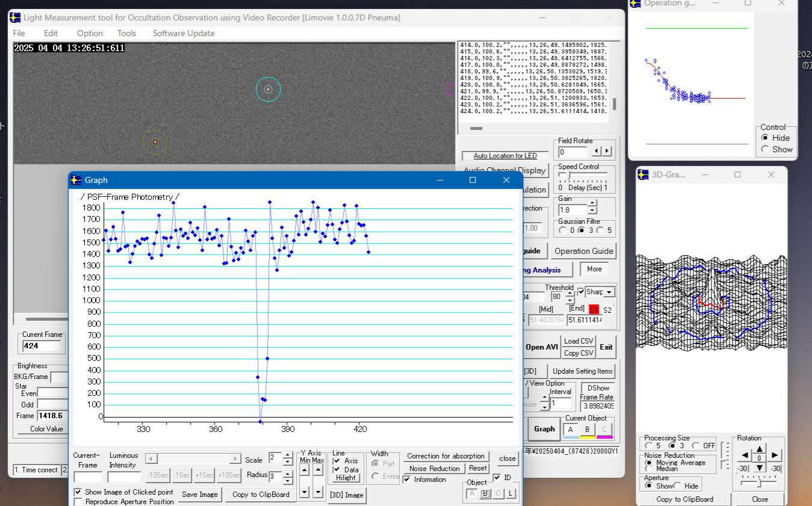Click the Field Rotate left arrow
812x506 pixels.
(x=597, y=151)
